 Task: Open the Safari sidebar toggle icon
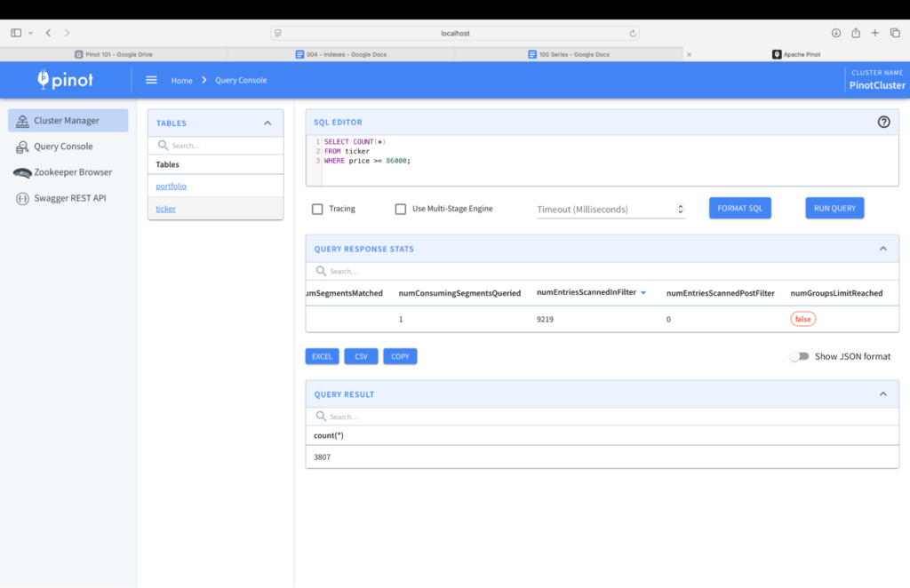coord(16,33)
